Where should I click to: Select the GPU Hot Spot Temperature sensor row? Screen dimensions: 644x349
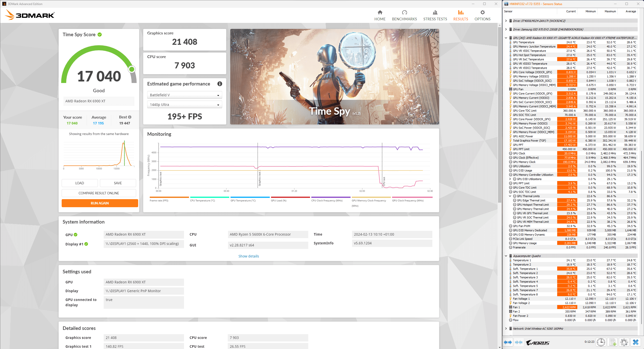[x=573, y=55]
